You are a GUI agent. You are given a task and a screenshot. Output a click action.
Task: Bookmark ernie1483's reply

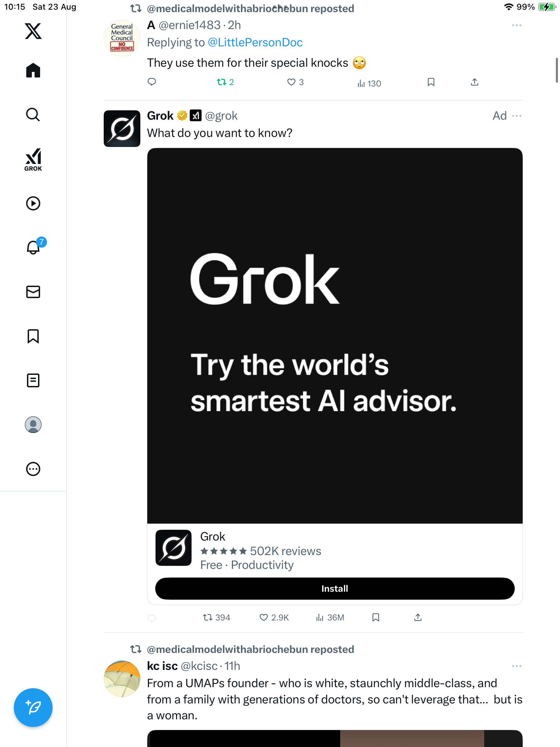pyautogui.click(x=431, y=82)
